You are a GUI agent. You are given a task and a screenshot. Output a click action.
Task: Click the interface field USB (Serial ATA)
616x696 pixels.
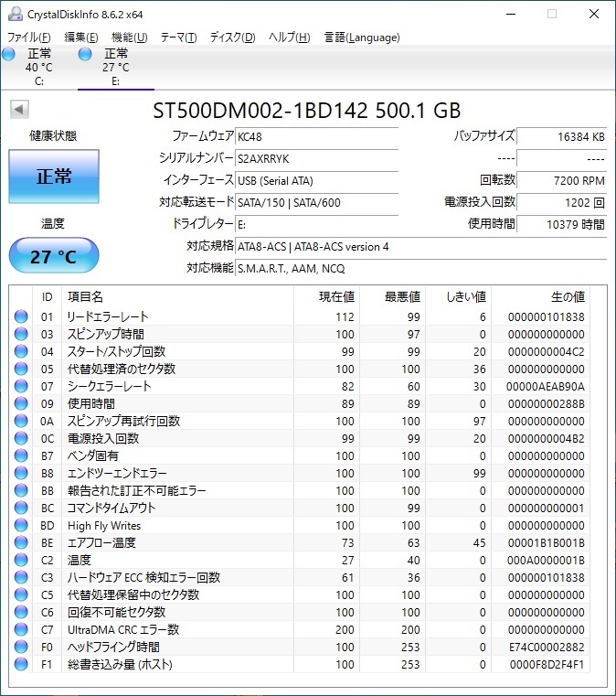click(316, 181)
